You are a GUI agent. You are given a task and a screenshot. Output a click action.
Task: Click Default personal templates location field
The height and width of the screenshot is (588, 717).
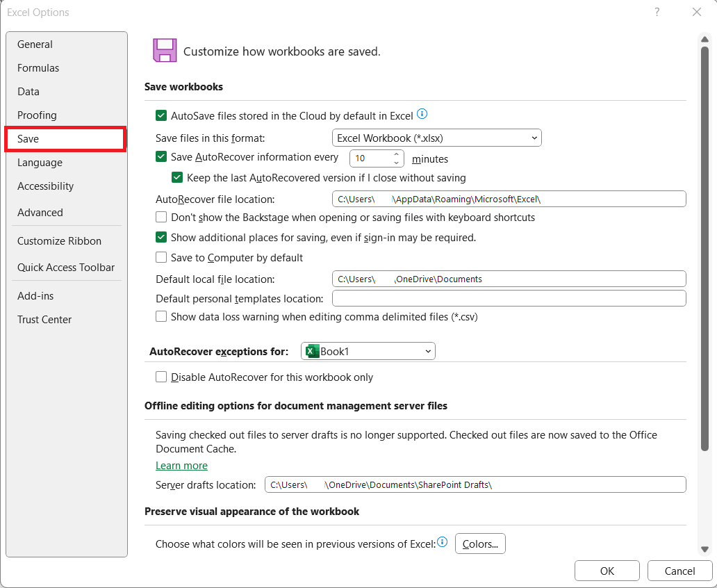[x=509, y=298]
